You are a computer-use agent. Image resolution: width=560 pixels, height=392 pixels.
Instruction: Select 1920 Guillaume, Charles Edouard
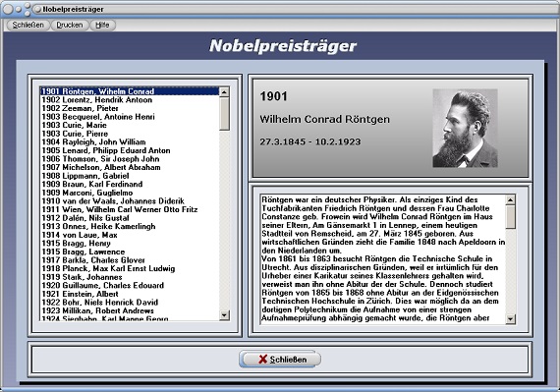(x=130, y=285)
